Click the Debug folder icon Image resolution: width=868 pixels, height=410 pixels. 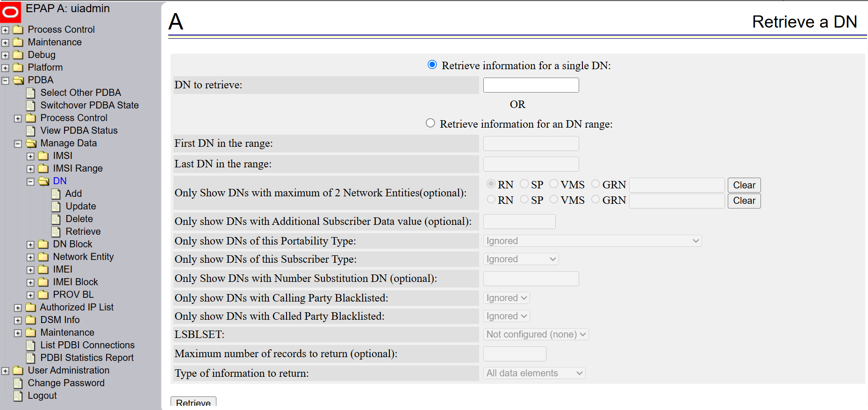point(18,55)
